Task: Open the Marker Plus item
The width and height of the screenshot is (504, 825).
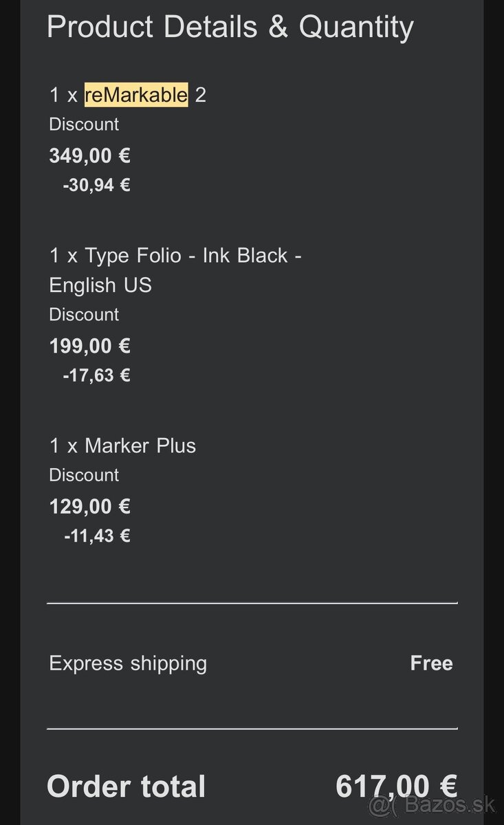Action: click(122, 445)
